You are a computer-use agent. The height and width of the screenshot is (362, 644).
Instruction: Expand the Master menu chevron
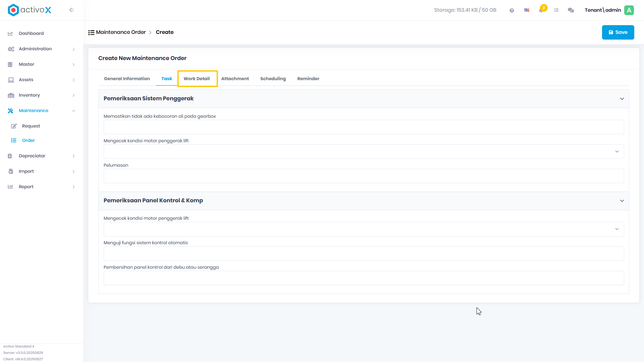click(x=73, y=65)
